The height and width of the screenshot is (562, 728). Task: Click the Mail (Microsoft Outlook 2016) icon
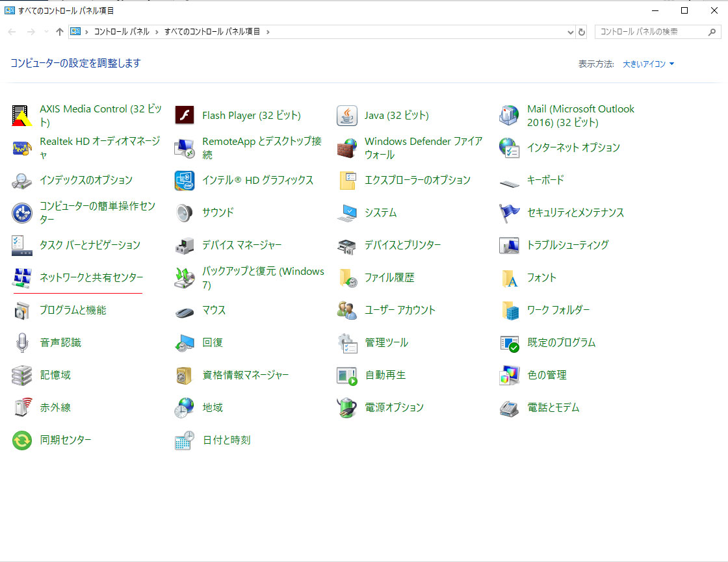point(510,116)
